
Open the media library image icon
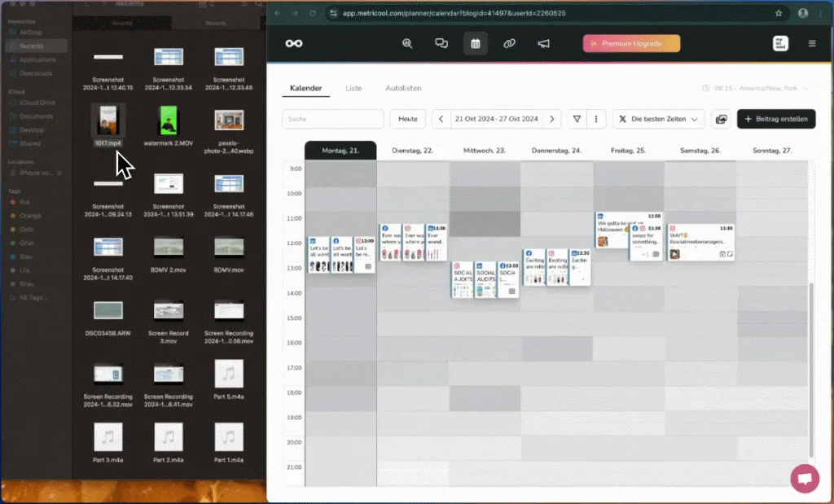click(721, 119)
